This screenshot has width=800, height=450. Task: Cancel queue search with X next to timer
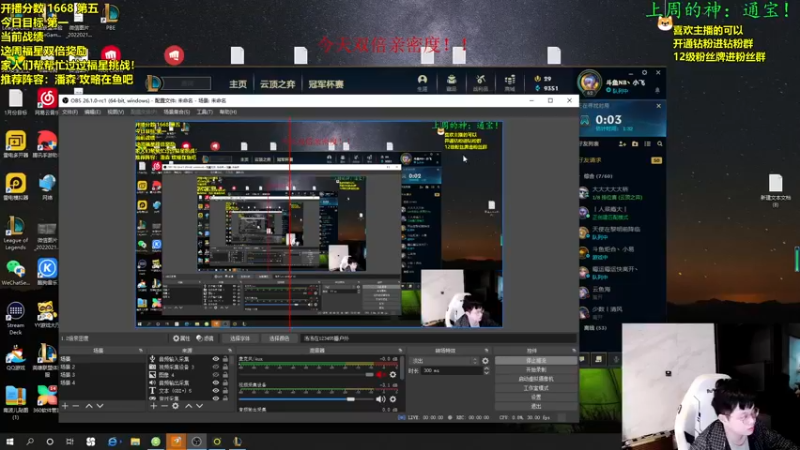pos(659,106)
